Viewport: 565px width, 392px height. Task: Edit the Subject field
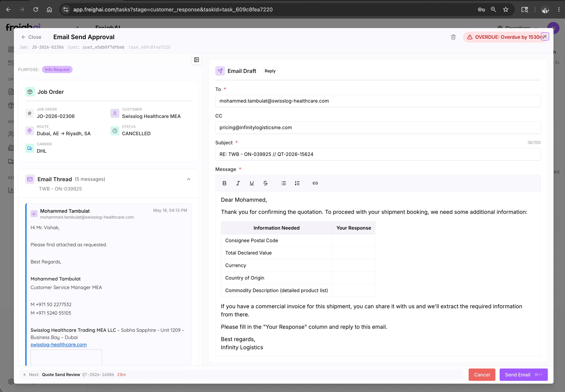tap(378, 154)
